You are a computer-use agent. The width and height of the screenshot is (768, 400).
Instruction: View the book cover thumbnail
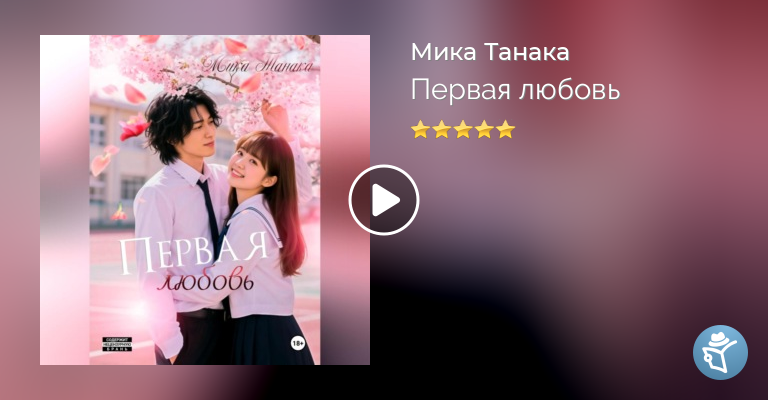pos(205,200)
